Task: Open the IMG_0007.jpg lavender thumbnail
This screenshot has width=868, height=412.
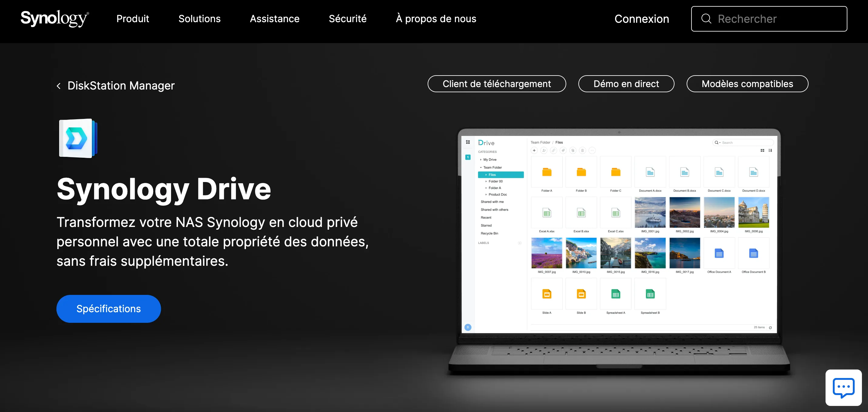Action: [547, 253]
